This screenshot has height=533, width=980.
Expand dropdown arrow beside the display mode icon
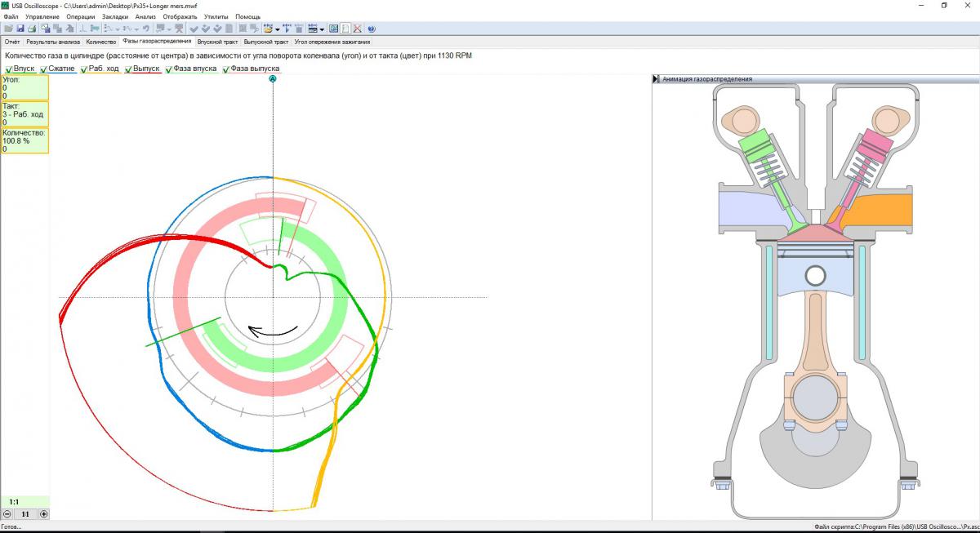[x=323, y=29]
